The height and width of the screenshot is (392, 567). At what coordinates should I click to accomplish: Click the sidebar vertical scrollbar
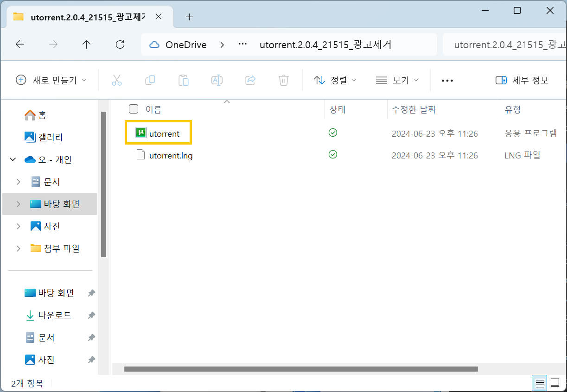click(104, 184)
